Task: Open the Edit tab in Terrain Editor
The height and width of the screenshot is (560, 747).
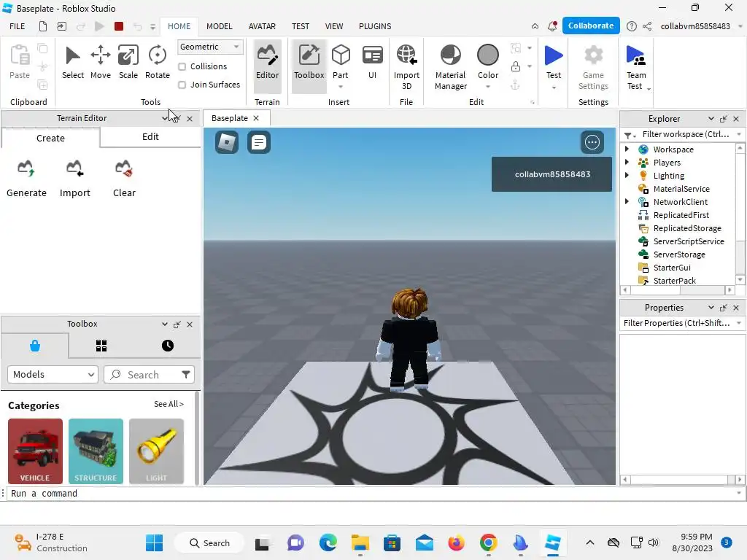Action: click(150, 137)
